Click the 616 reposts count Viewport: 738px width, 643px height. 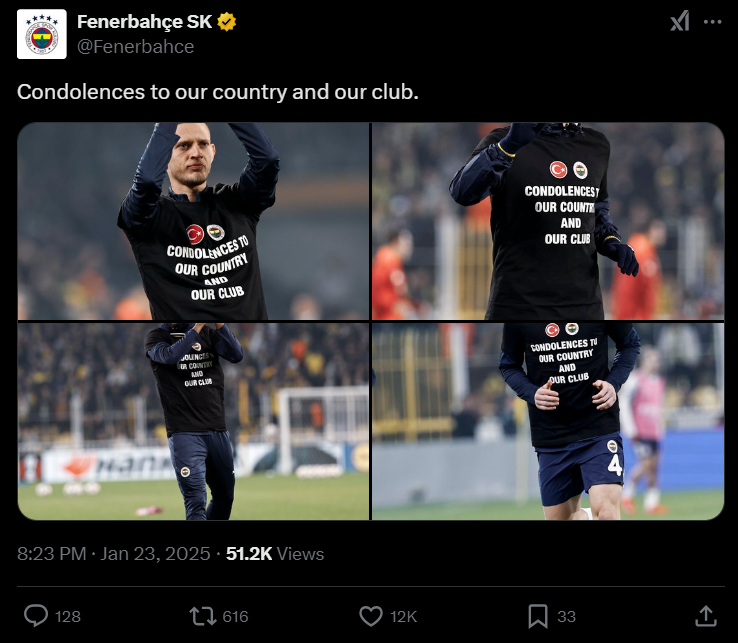coord(236,616)
